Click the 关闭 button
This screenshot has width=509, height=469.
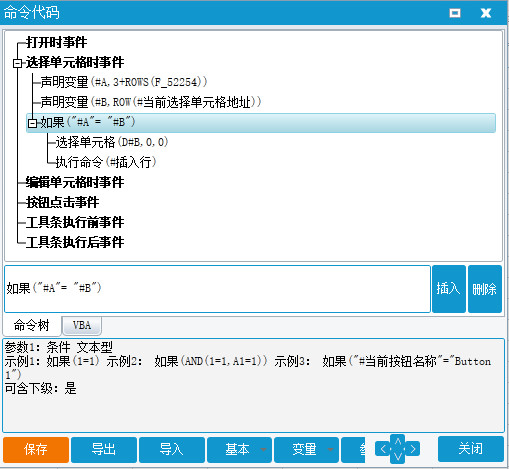tap(471, 449)
